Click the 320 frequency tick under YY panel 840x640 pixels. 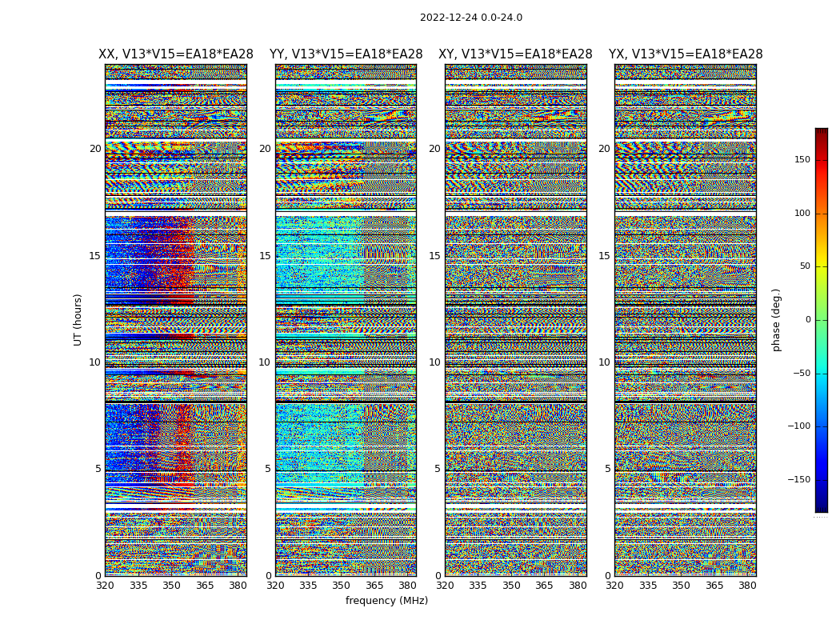[275, 586]
